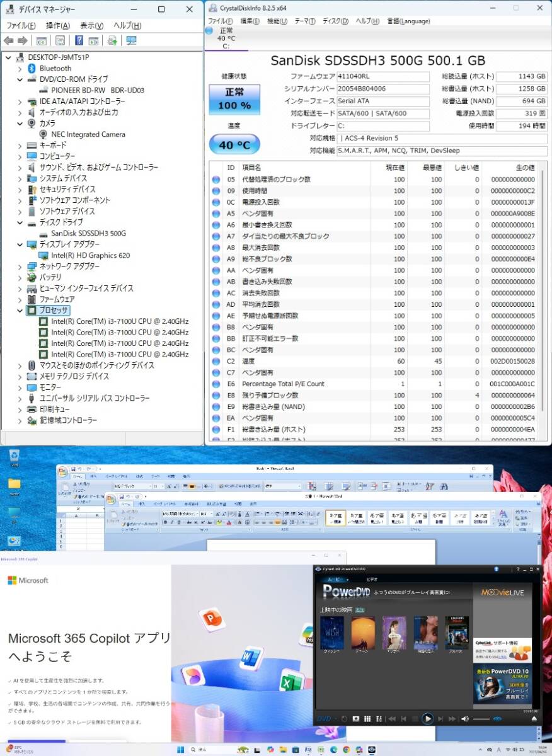552x756 pixels.
Task: Click the status dot for row 05 代替処理済のブロック数
Action: point(216,180)
